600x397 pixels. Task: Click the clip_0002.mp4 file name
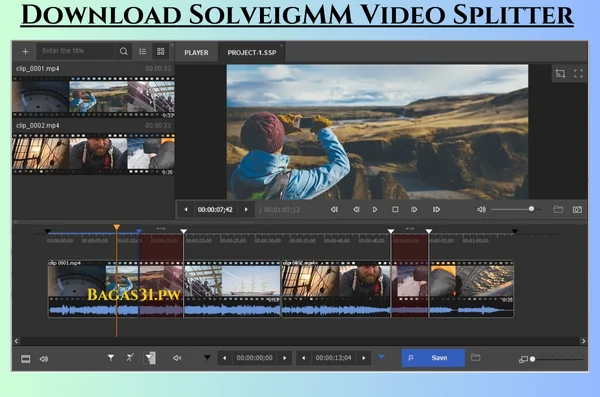(x=38, y=126)
